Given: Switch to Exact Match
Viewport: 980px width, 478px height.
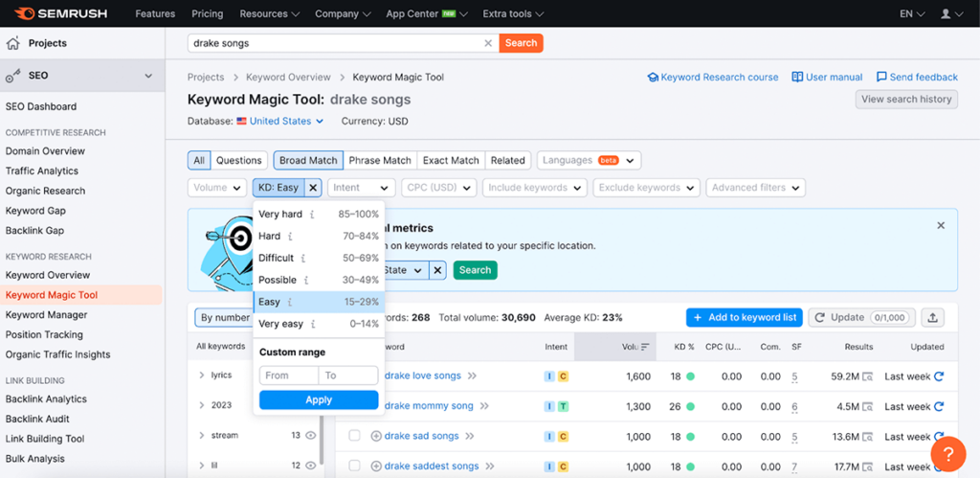Looking at the screenshot, I should [451, 160].
